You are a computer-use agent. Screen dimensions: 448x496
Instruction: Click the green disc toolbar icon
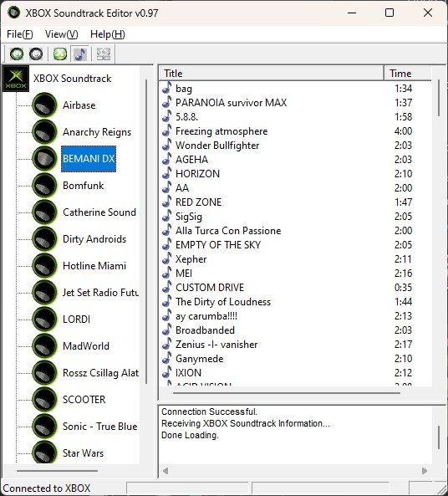pyautogui.click(x=17, y=54)
